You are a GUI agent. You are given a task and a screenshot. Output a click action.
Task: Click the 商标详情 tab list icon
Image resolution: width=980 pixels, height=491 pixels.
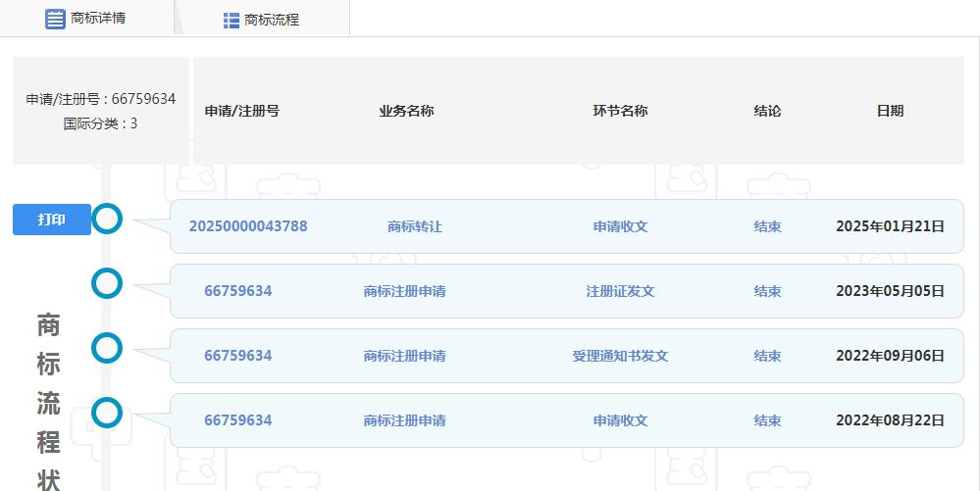tap(56, 19)
